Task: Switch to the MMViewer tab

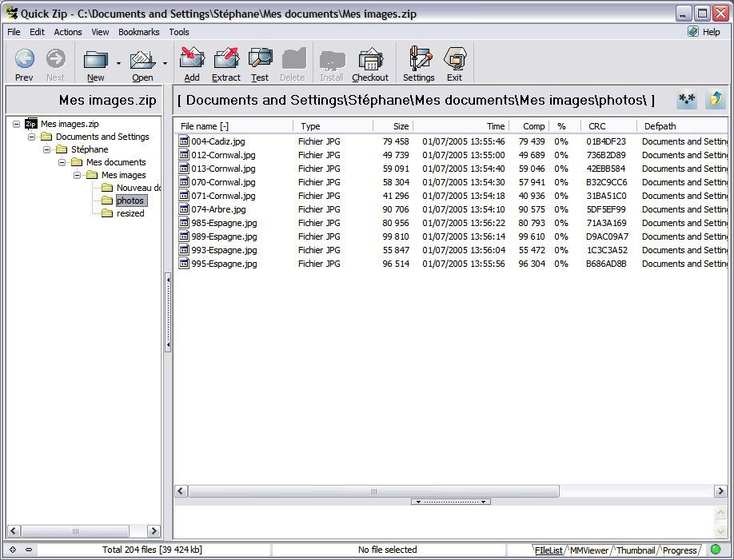Action: pyautogui.click(x=589, y=550)
